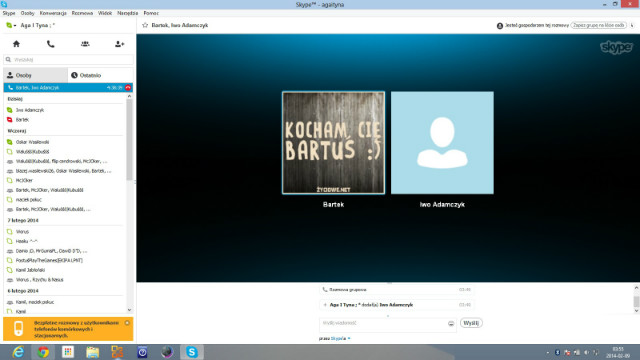Click Iwo Adamczyk green status icon

coord(10,110)
